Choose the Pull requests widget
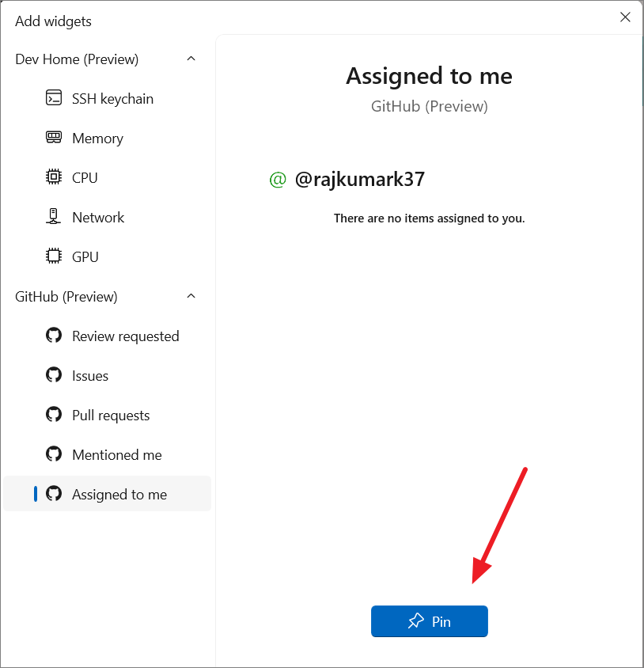Image resolution: width=644 pixels, height=668 pixels. click(108, 415)
